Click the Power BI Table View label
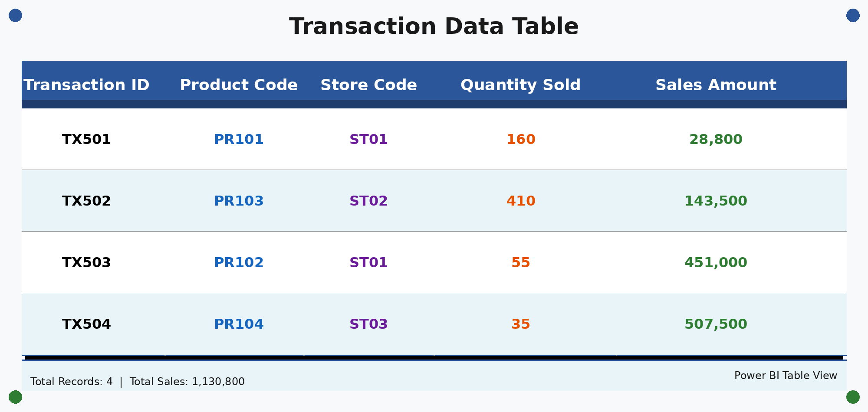The height and width of the screenshot is (412, 868). tap(786, 376)
